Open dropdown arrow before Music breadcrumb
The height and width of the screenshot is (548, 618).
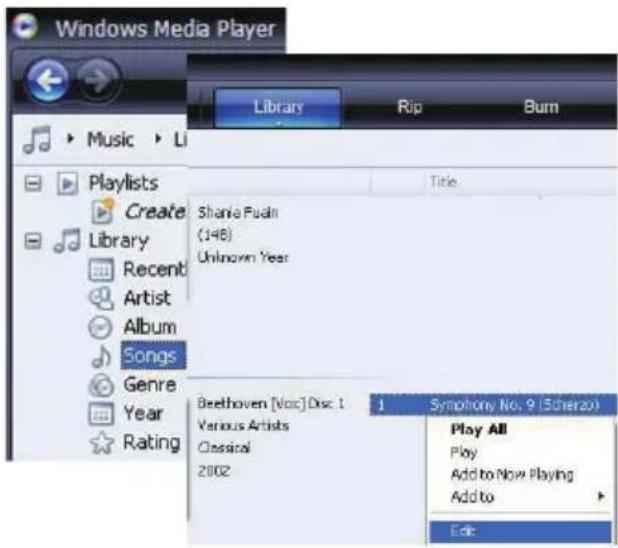(70, 138)
